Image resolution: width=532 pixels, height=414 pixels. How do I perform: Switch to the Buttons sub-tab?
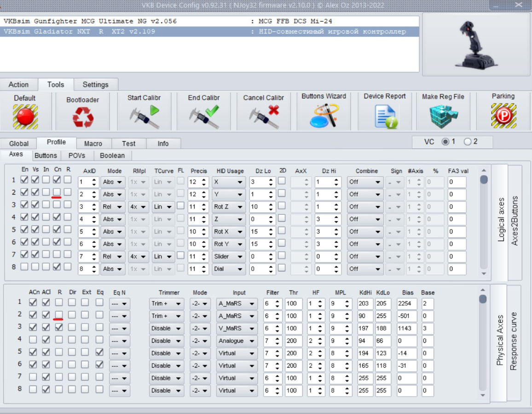pos(46,155)
